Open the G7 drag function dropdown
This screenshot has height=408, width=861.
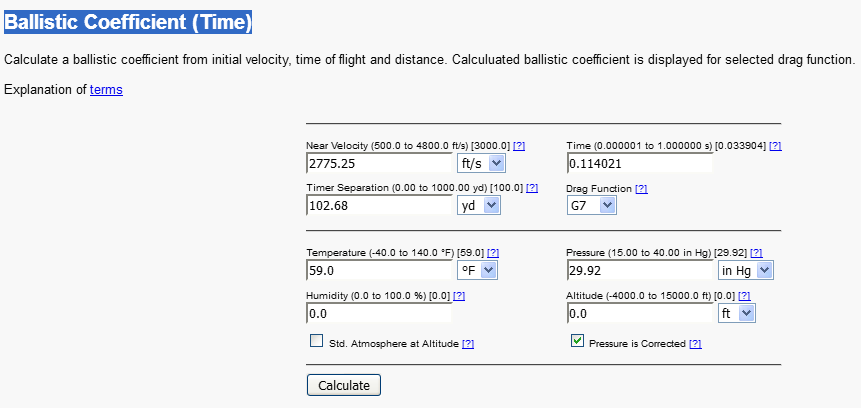coord(592,205)
